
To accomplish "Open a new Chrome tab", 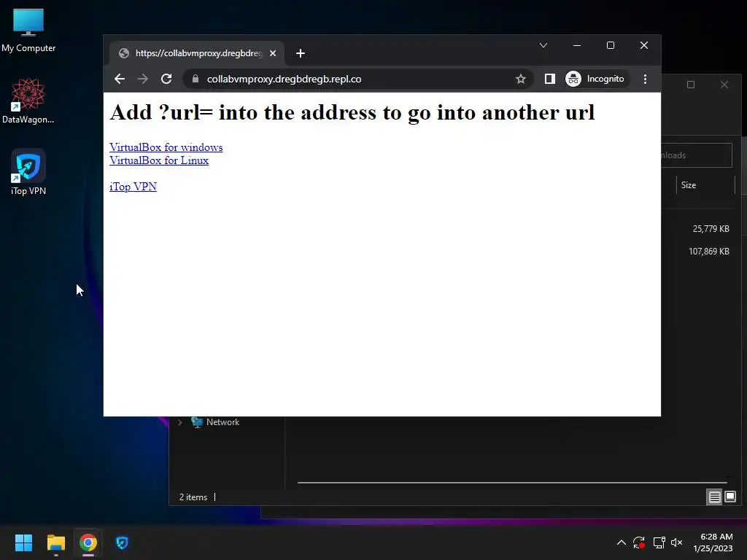I will point(300,53).
